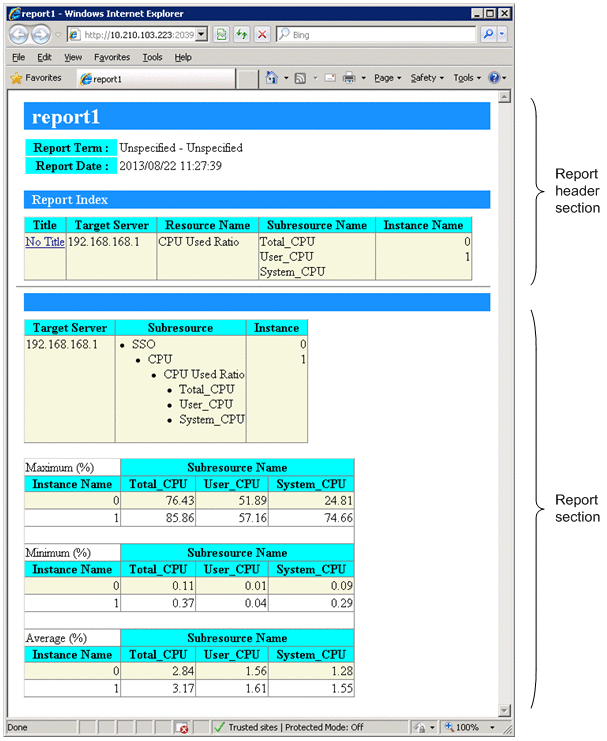The width and height of the screenshot is (607, 741).
Task: Open the File menu
Action: [x=17, y=57]
